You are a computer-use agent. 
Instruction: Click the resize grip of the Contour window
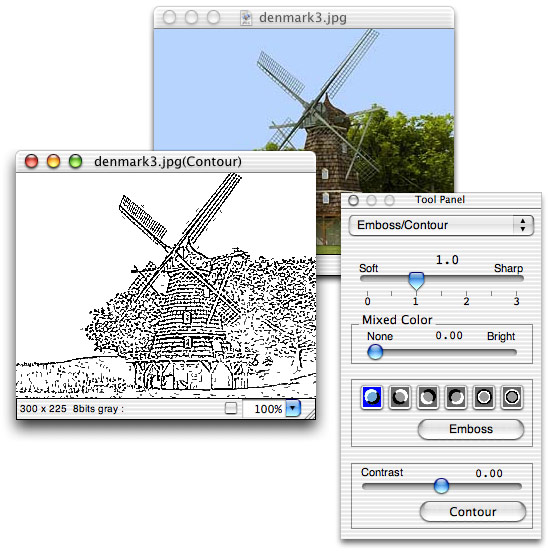(311, 415)
